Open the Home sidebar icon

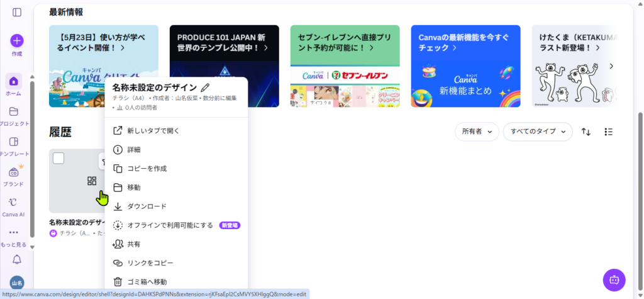(x=14, y=81)
